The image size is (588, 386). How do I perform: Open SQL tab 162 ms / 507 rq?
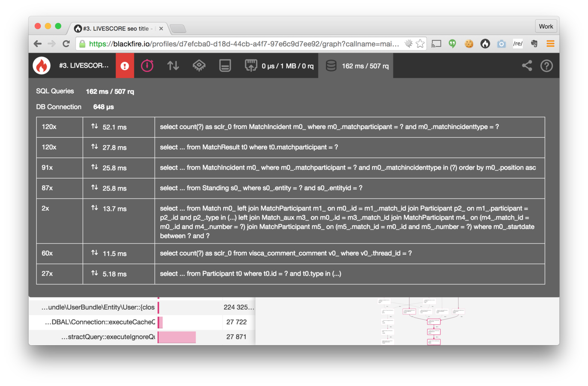pyautogui.click(x=356, y=66)
